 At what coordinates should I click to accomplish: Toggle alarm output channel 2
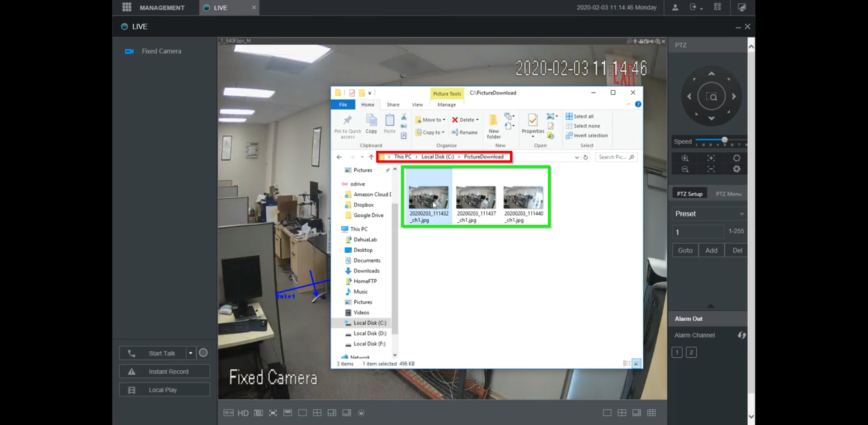(x=691, y=352)
